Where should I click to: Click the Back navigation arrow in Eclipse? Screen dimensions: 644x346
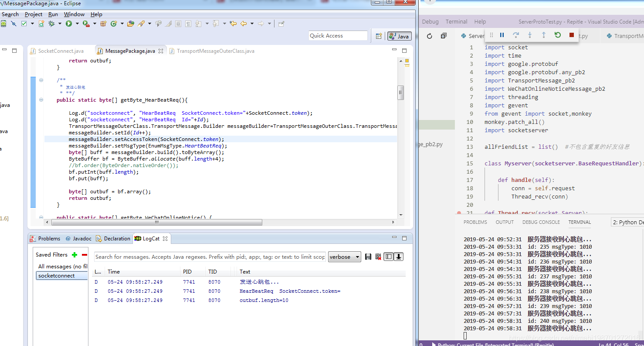pyautogui.click(x=244, y=24)
